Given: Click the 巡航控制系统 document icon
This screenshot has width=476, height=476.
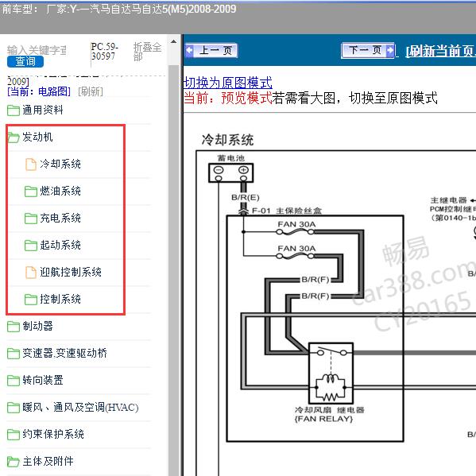Looking at the screenshot, I should tap(31, 273).
